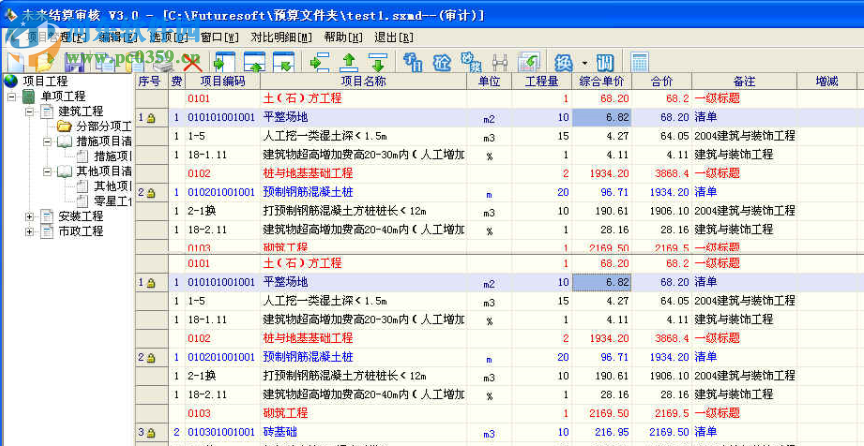Click 预制钢筋混凝土桩 name in lower pane

(x=308, y=357)
